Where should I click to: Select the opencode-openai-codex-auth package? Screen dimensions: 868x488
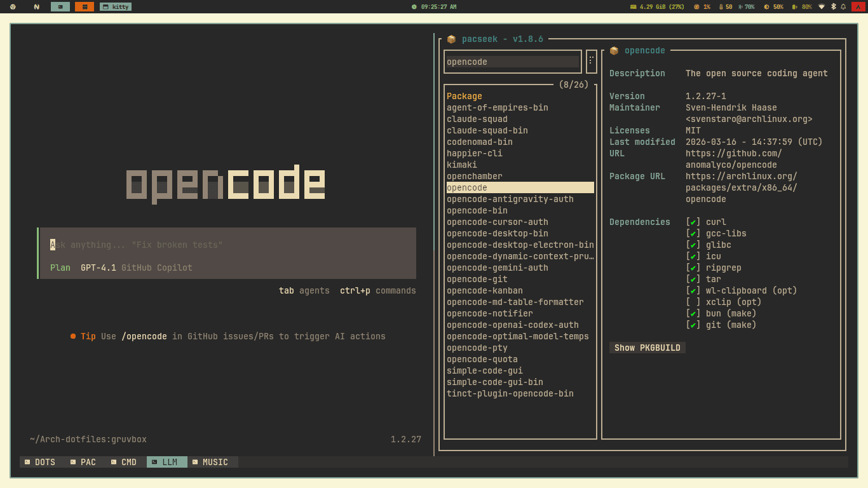tap(513, 325)
